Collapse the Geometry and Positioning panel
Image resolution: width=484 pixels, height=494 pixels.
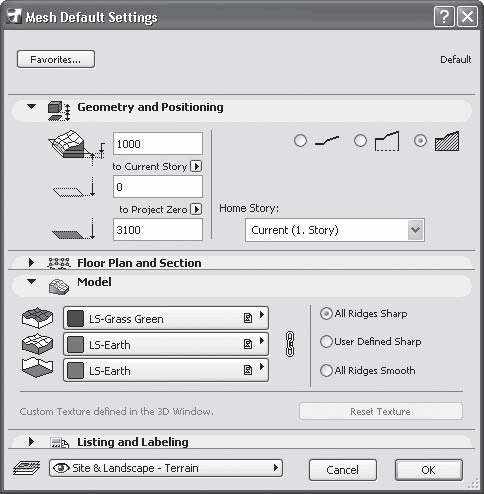pyautogui.click(x=31, y=107)
